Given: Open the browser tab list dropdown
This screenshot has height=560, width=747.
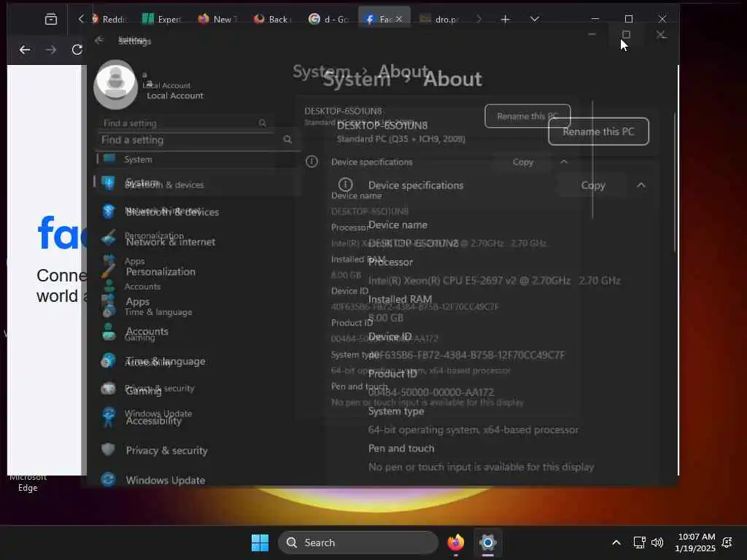Looking at the screenshot, I should tap(535, 19).
